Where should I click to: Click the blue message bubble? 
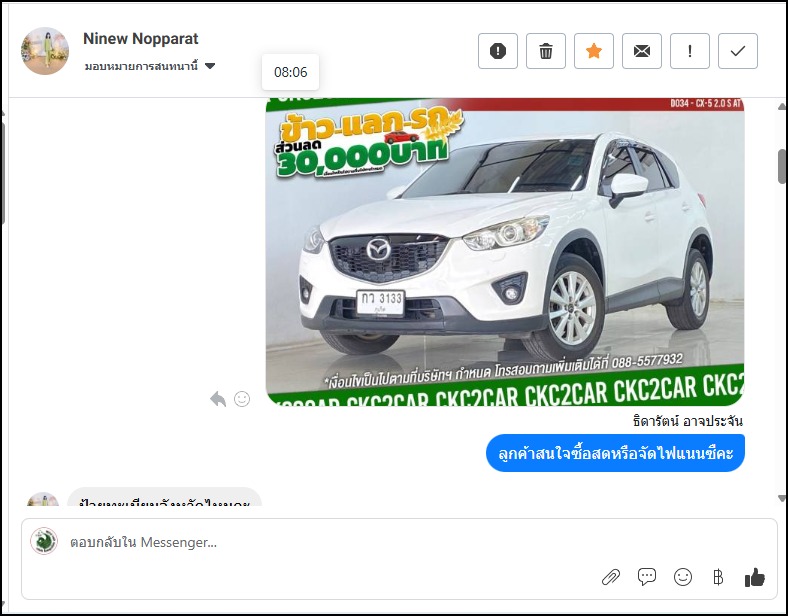coord(615,453)
